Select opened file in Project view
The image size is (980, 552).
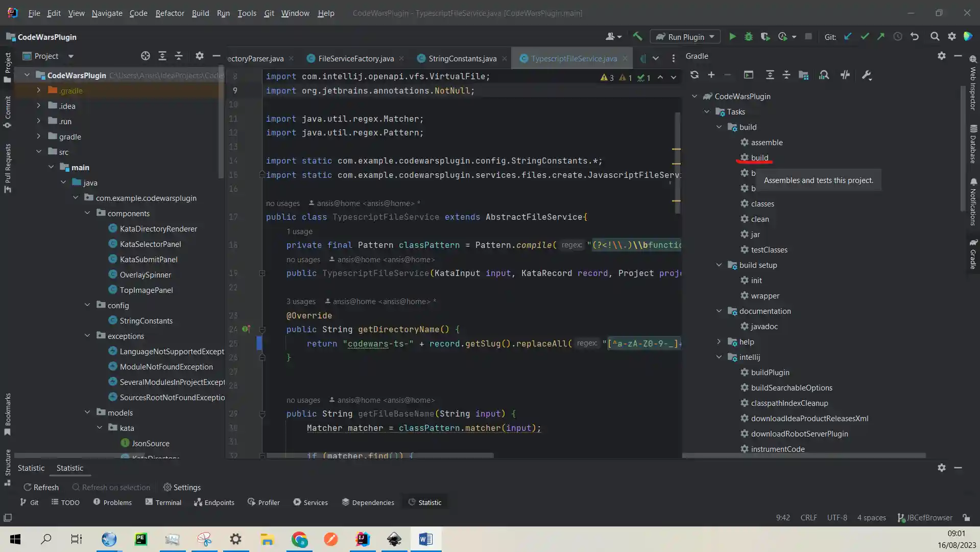[146, 56]
